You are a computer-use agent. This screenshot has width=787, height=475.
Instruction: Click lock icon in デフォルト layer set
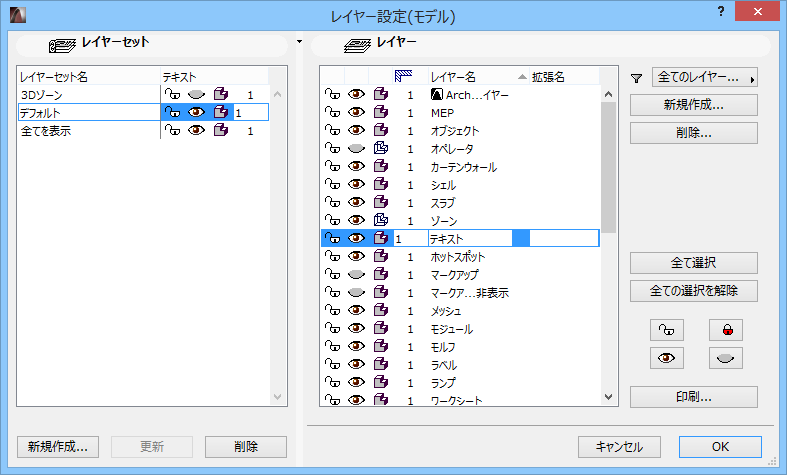(x=172, y=112)
